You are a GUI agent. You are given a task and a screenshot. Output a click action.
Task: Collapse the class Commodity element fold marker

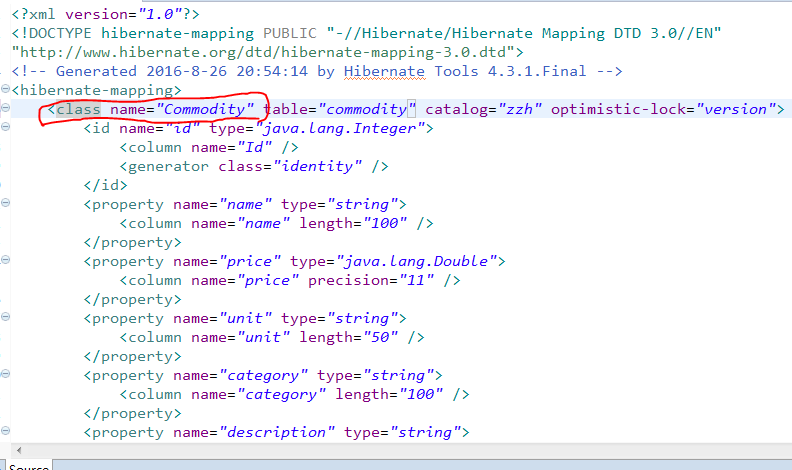[6, 108]
